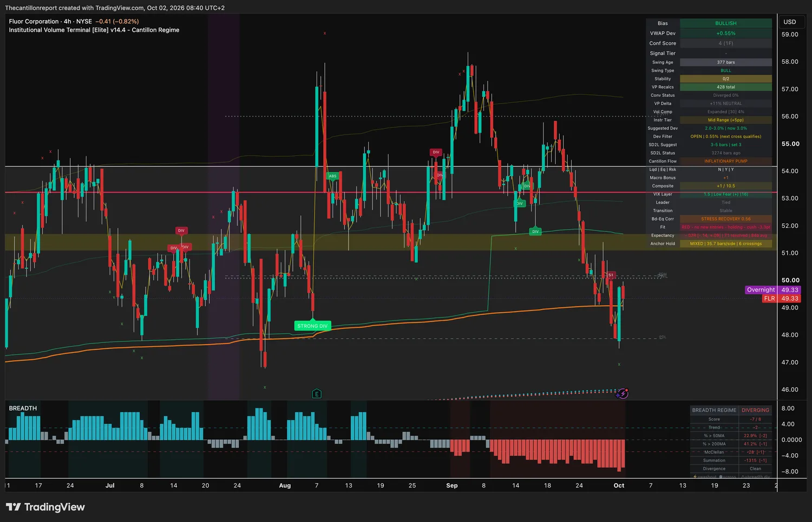812x522 pixels.
Task: Click the DIVERGING breadth regime cell
Action: (755, 410)
